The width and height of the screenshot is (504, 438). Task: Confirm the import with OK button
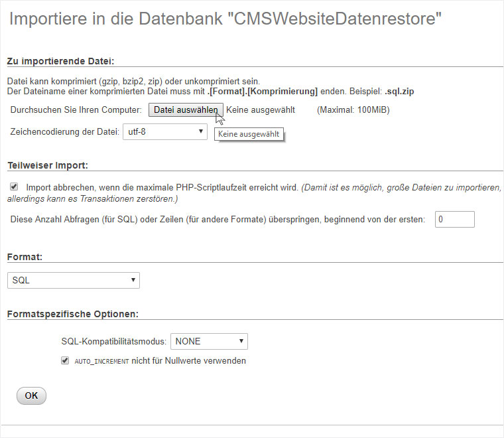pyautogui.click(x=32, y=396)
